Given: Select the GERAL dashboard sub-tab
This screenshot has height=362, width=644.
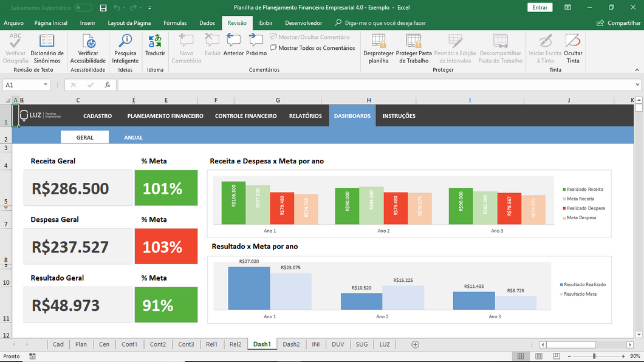Looking at the screenshot, I should [84, 137].
